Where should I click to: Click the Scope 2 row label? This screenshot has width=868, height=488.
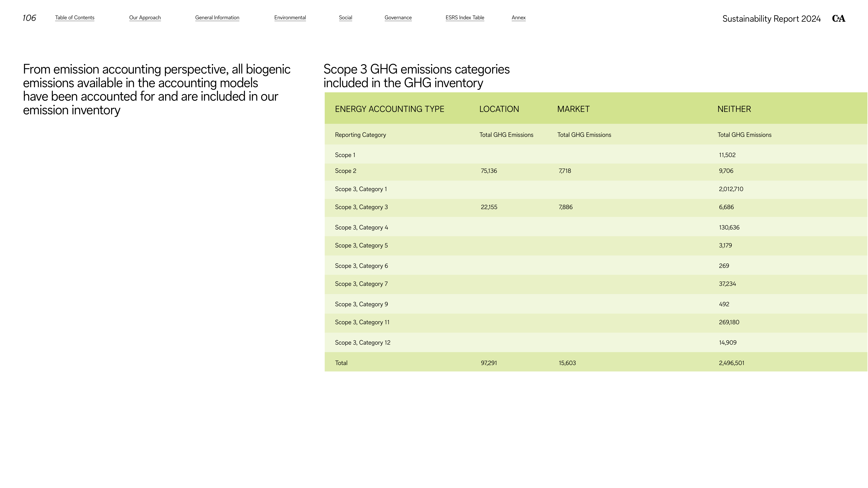click(345, 171)
